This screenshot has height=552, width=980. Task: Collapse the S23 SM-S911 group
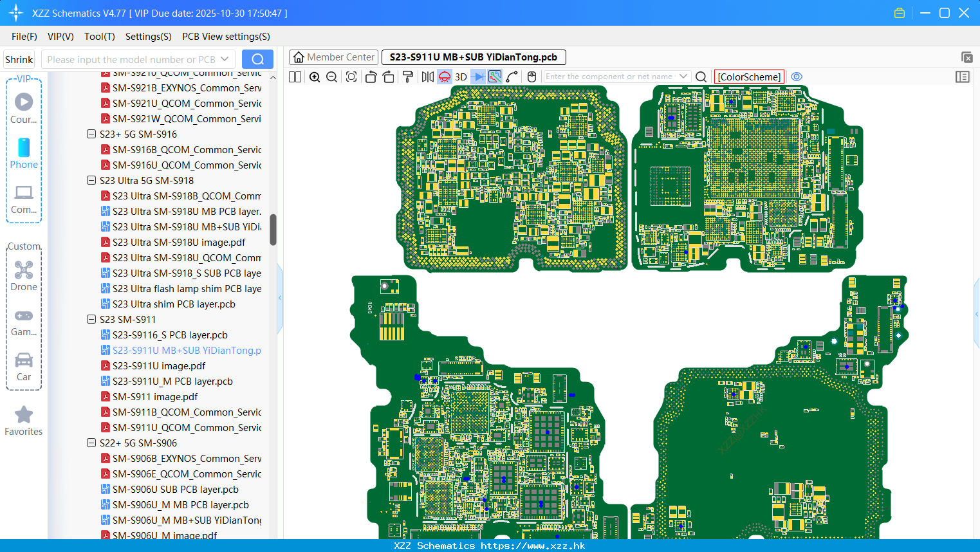coord(91,320)
